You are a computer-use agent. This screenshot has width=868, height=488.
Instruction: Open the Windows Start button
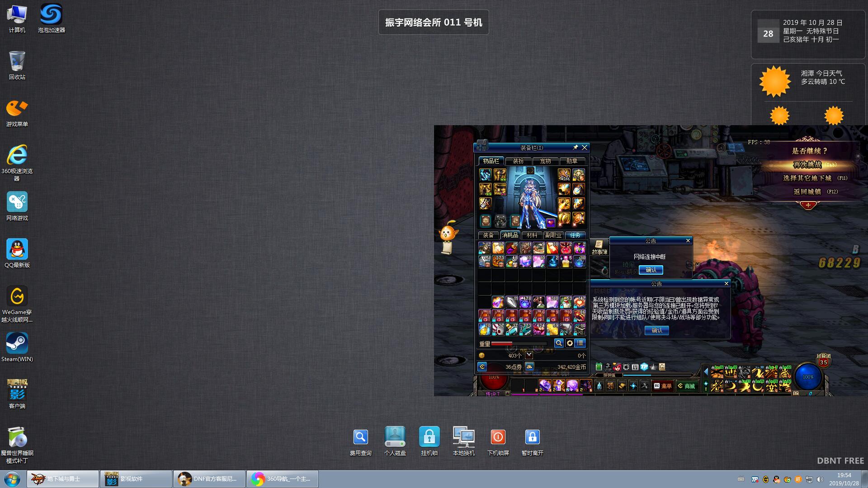point(12,479)
